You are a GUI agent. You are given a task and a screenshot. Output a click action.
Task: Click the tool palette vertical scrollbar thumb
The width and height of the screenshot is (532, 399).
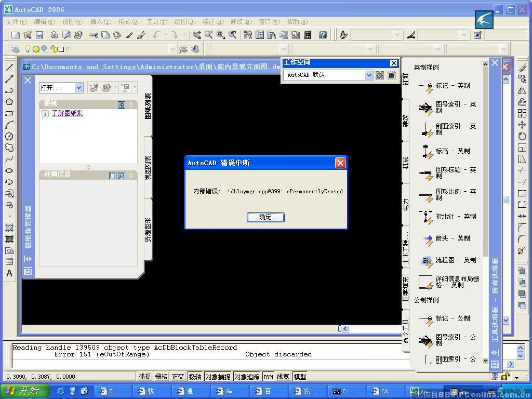486,161
